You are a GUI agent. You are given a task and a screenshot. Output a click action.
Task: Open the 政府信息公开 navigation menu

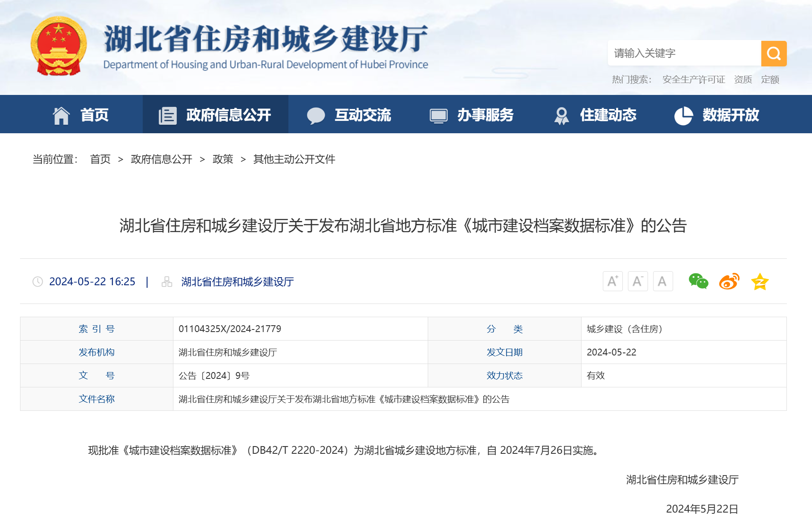click(x=215, y=115)
